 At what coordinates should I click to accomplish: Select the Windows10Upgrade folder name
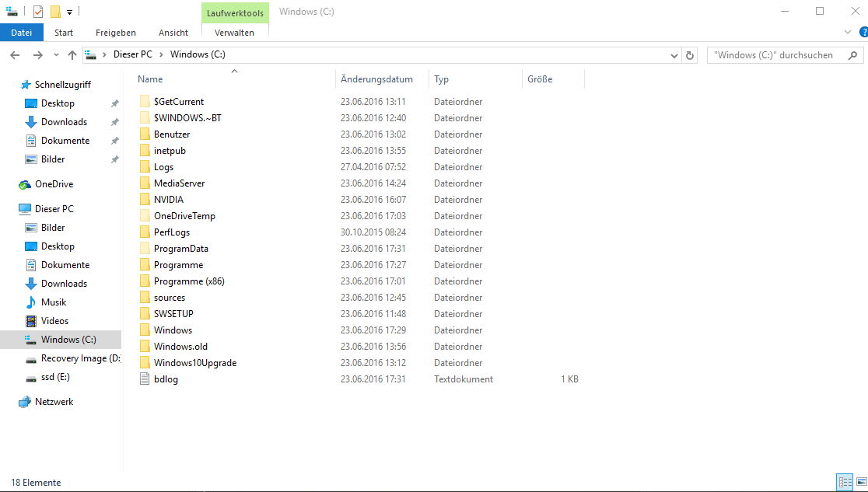[195, 363]
